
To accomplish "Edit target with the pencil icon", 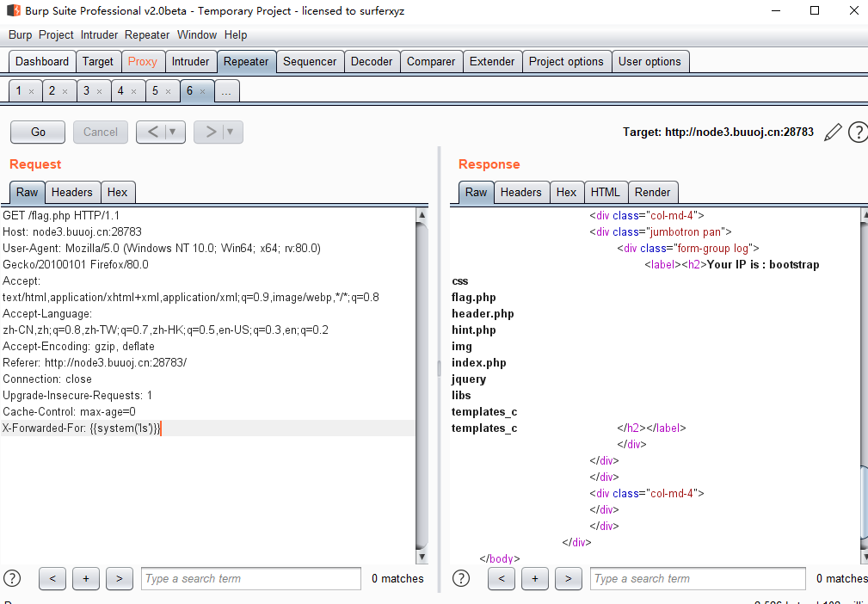I will [x=833, y=133].
